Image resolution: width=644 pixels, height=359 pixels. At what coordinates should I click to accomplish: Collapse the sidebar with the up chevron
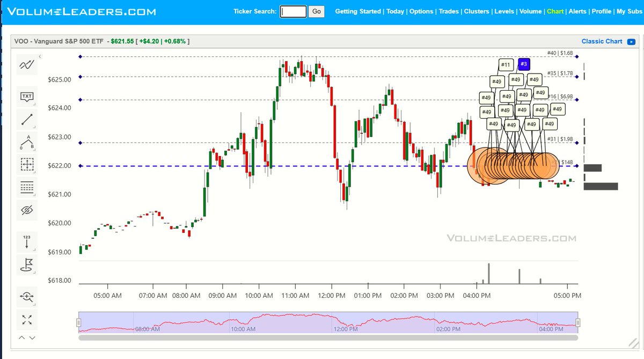point(21,338)
